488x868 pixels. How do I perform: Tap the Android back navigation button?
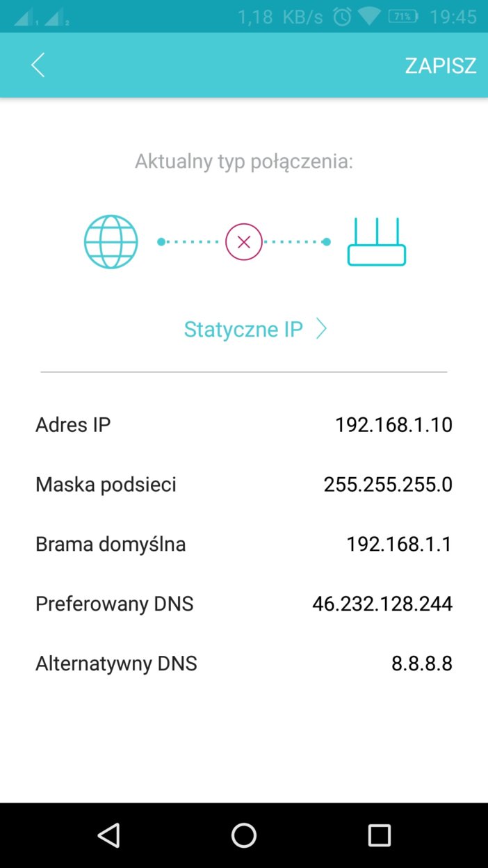[108, 835]
